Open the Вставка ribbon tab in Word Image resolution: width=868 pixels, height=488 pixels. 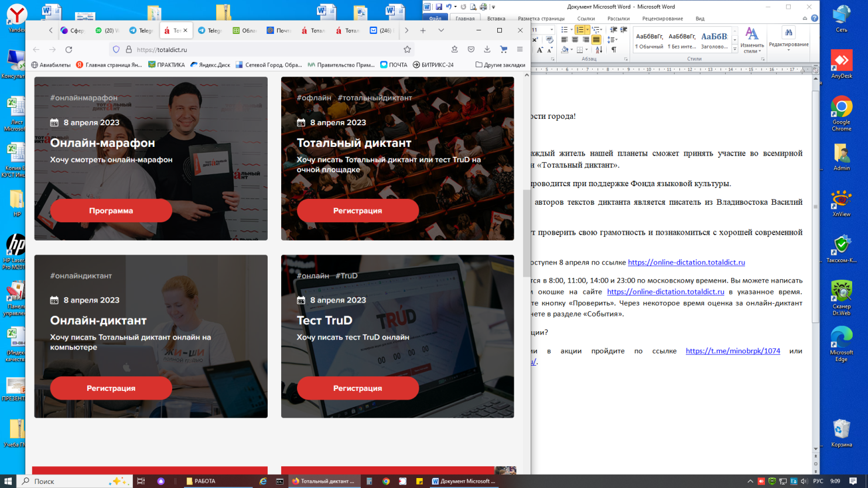(496, 19)
